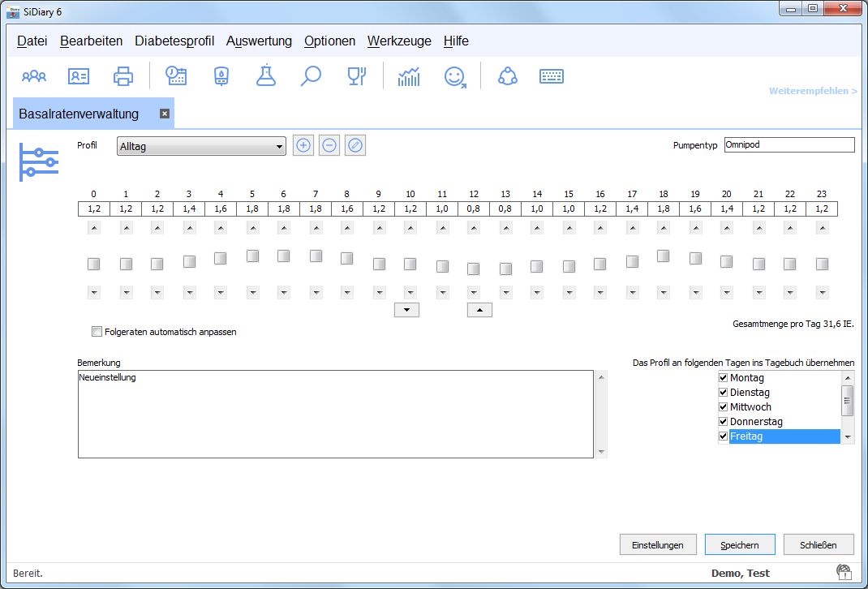This screenshot has width=868, height=589.
Task: Toggle the Donnerstag checkbox
Action: (724, 422)
